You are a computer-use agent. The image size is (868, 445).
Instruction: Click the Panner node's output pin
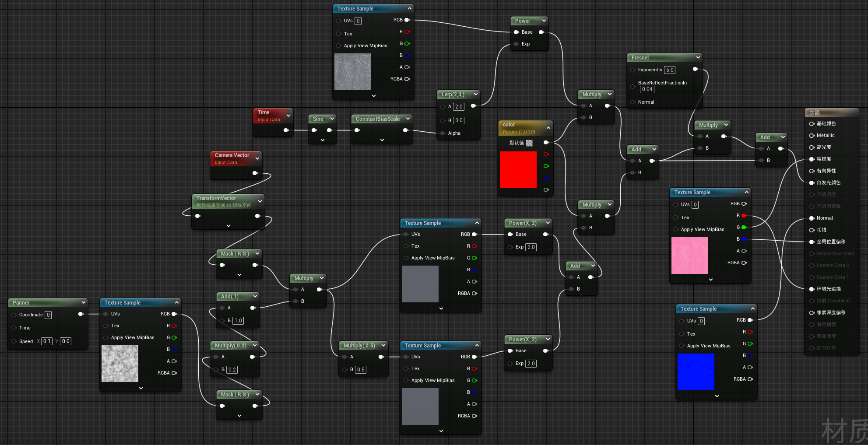[x=81, y=314]
